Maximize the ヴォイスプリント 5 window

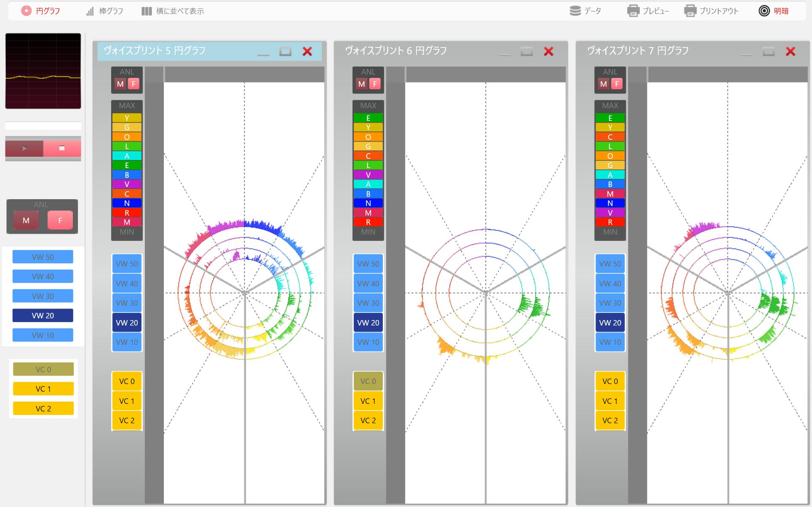click(x=286, y=51)
